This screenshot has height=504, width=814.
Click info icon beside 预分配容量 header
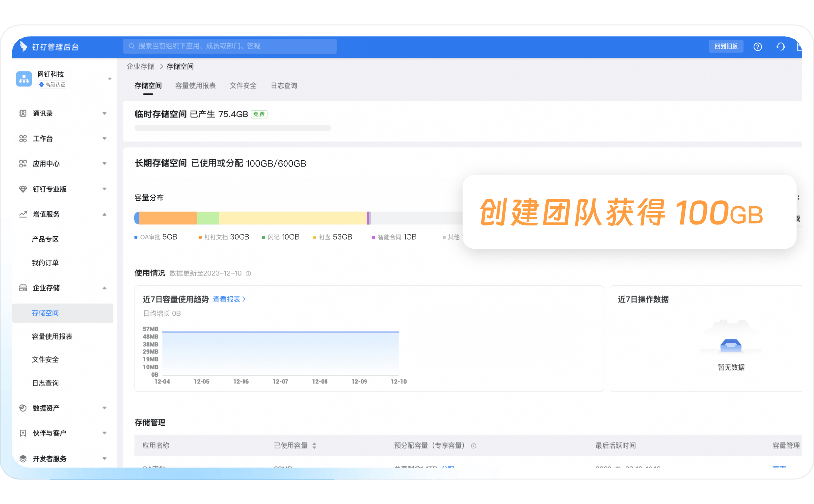(x=473, y=446)
